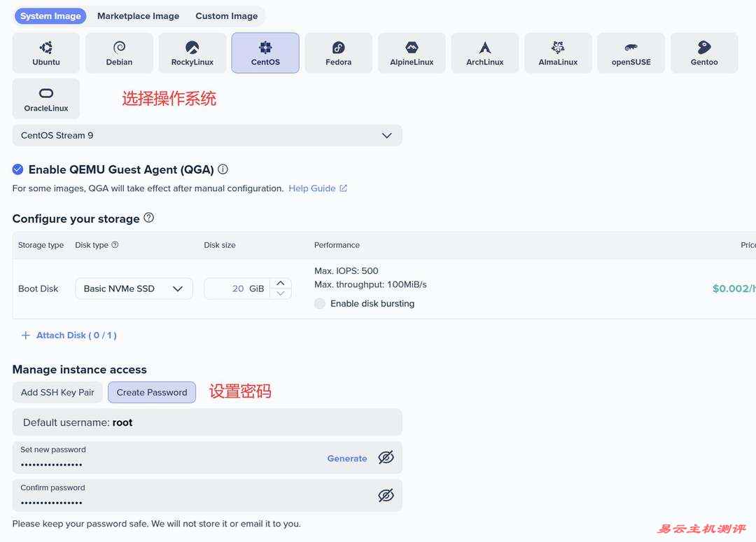The image size is (756, 542).
Task: Choose the Gentoo operating system
Action: tap(703, 52)
